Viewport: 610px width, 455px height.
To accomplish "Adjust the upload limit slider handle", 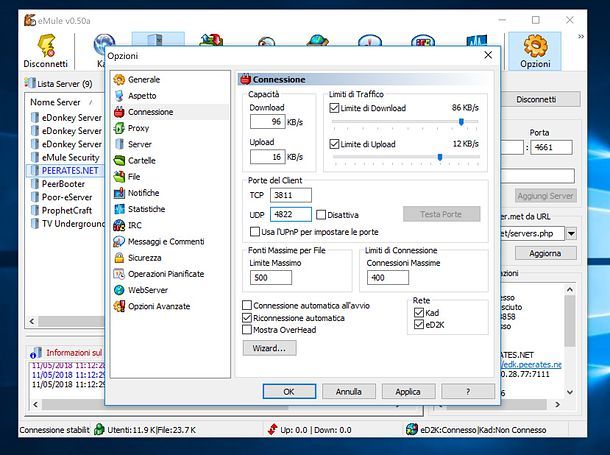I will [440, 157].
